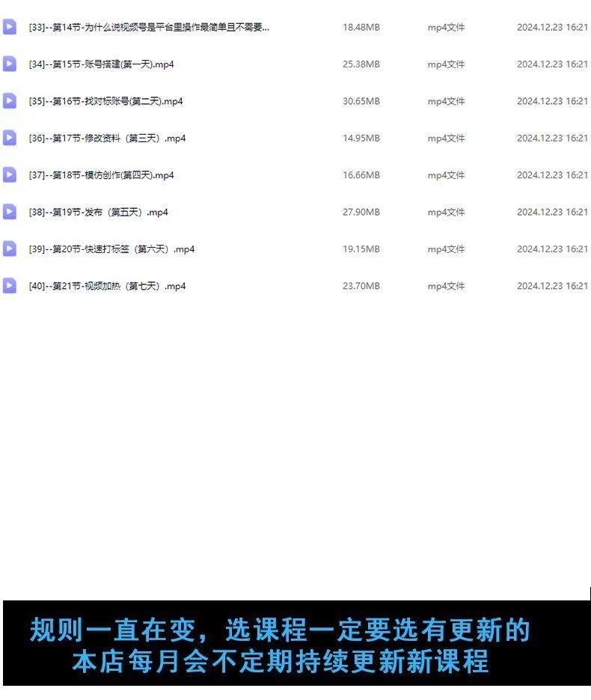Select the 27.90MB size cell

361,212
